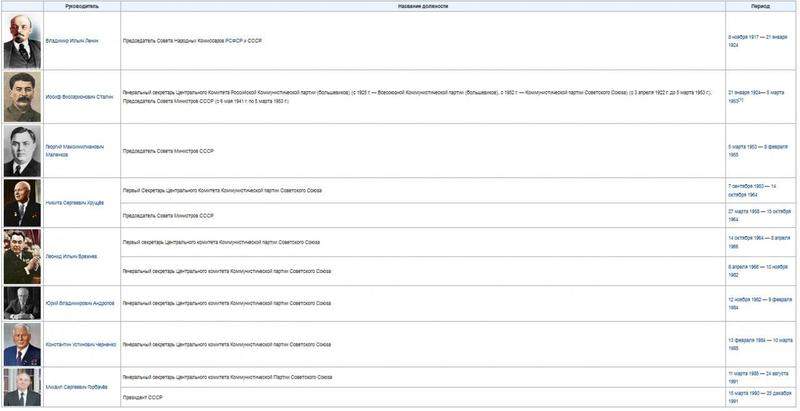Click the Andropov portrait image
800x411 pixels.
(22, 303)
